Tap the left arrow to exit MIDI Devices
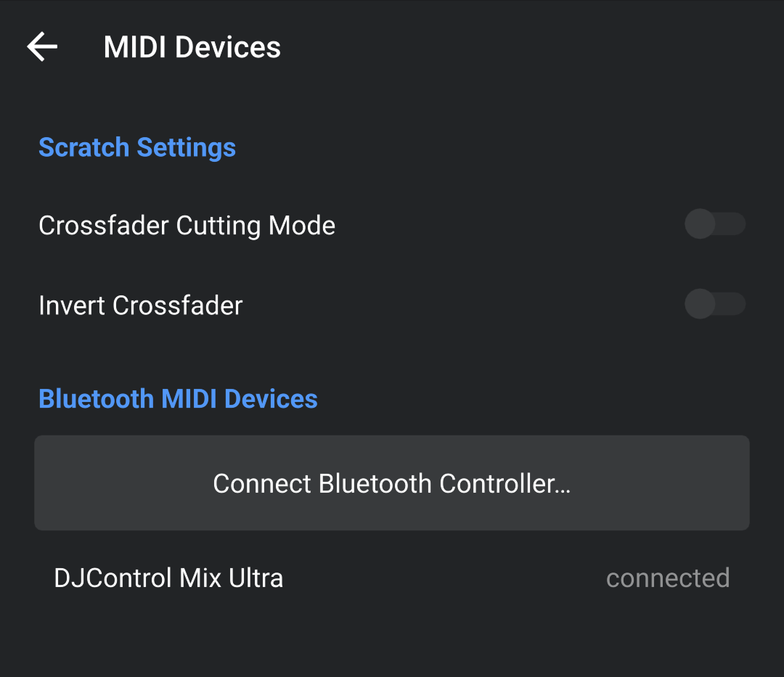The height and width of the screenshot is (677, 784). click(x=41, y=46)
